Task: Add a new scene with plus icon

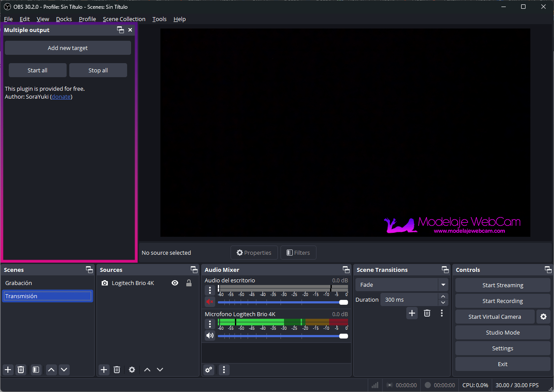Action: click(x=8, y=370)
